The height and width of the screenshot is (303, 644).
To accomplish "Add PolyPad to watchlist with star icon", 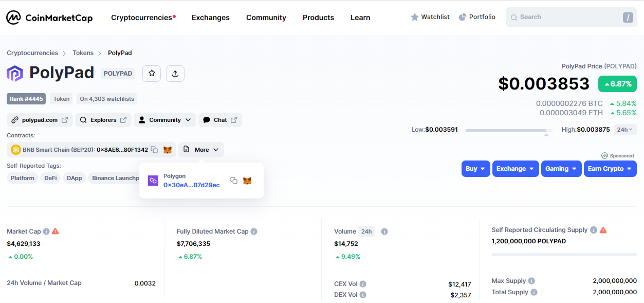I will click(x=152, y=74).
